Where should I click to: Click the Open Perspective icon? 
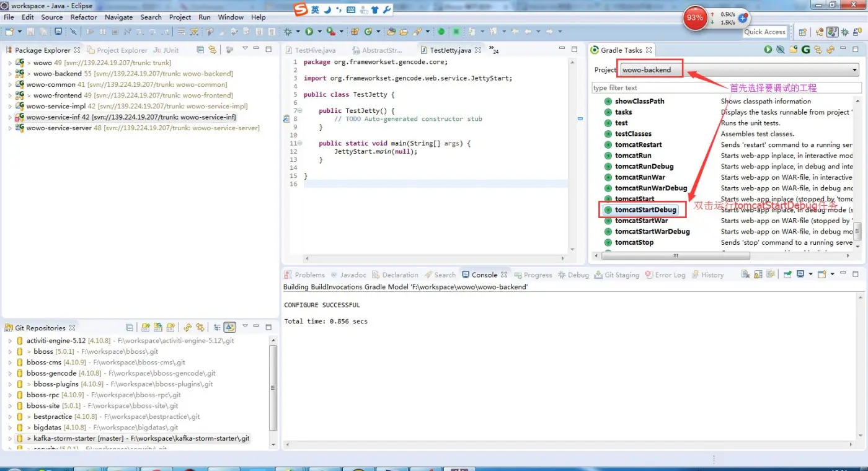point(802,32)
